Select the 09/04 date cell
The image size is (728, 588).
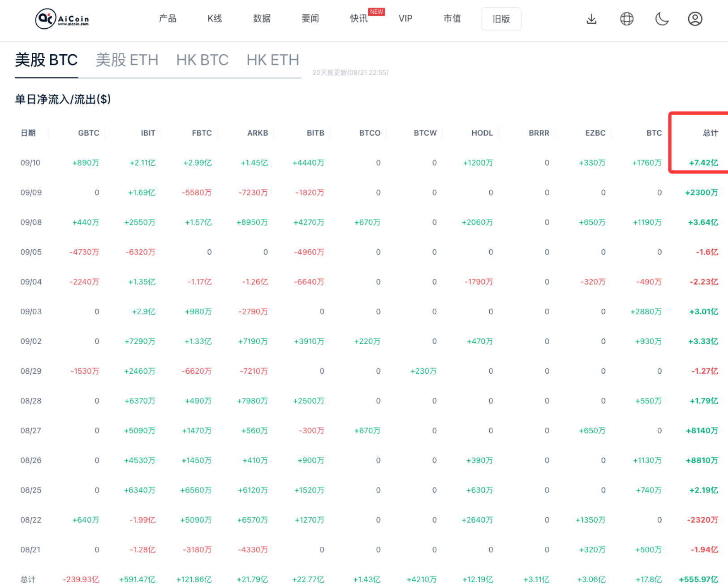[x=31, y=282]
